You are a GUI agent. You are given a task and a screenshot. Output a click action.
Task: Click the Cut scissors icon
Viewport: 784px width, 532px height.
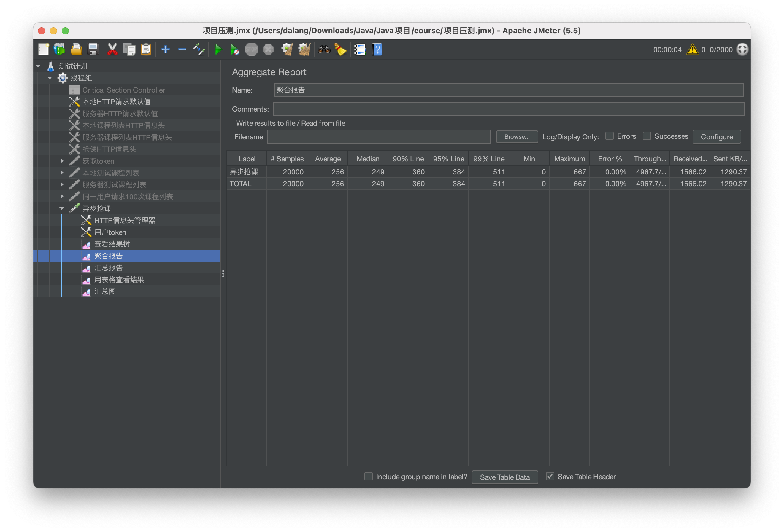(112, 50)
